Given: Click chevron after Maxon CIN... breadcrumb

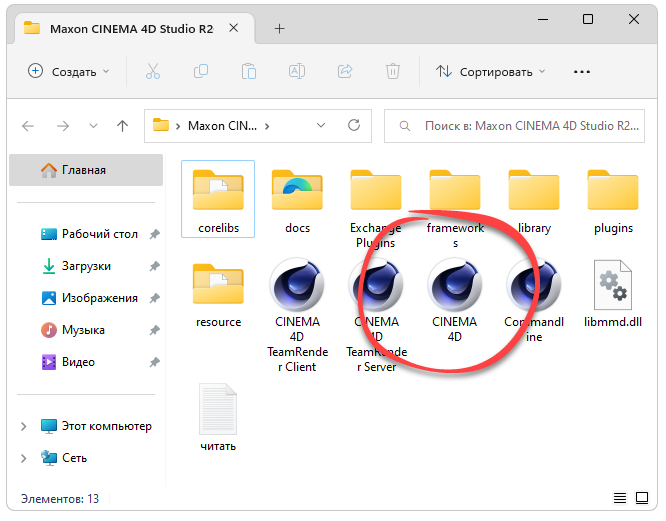Looking at the screenshot, I should pos(267,126).
